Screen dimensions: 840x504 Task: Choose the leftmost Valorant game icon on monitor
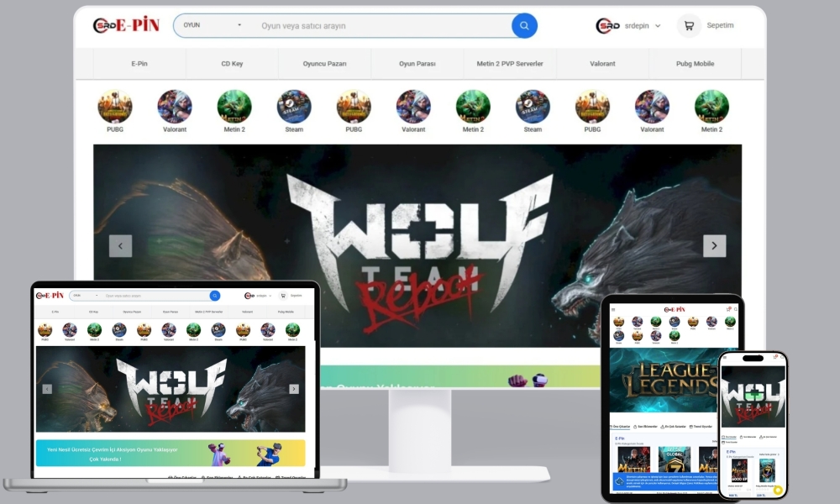[x=175, y=107]
